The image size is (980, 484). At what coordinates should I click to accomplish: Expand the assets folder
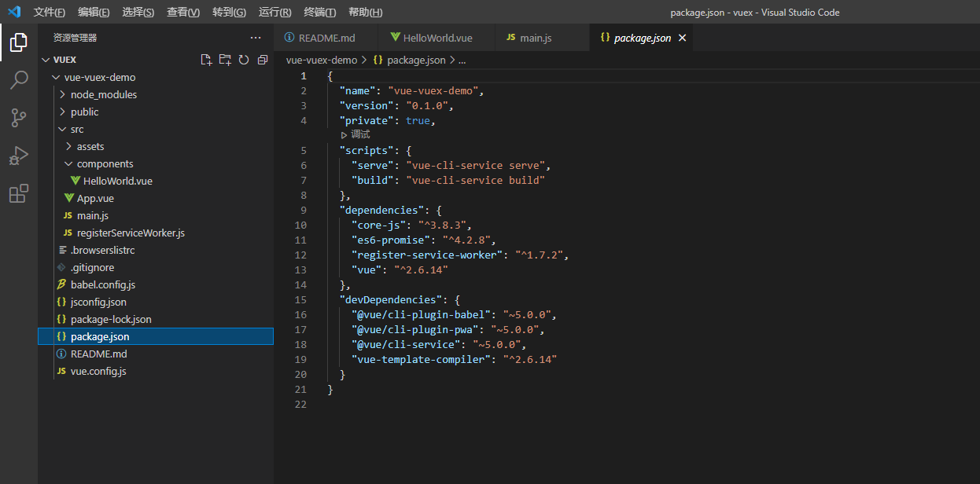click(x=156, y=146)
